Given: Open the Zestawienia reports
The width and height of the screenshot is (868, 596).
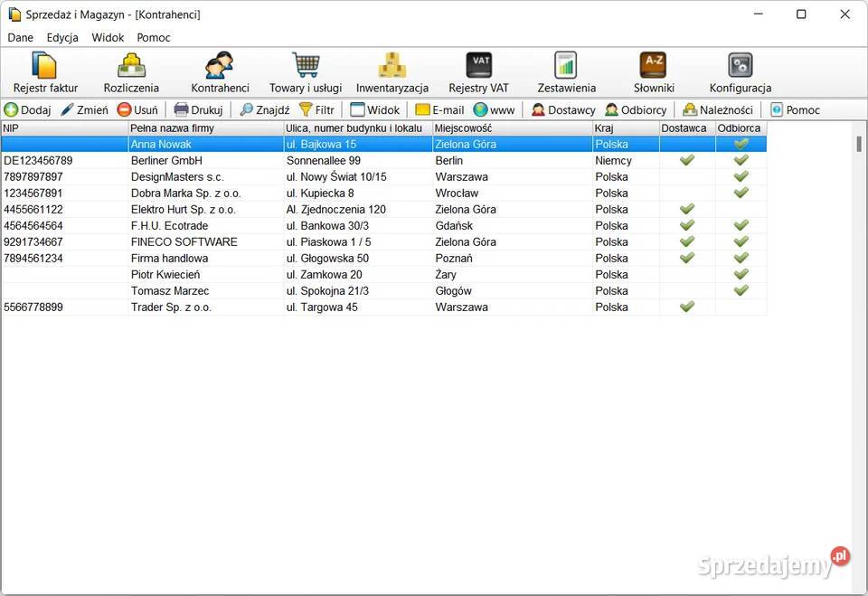Looking at the screenshot, I should click(566, 72).
